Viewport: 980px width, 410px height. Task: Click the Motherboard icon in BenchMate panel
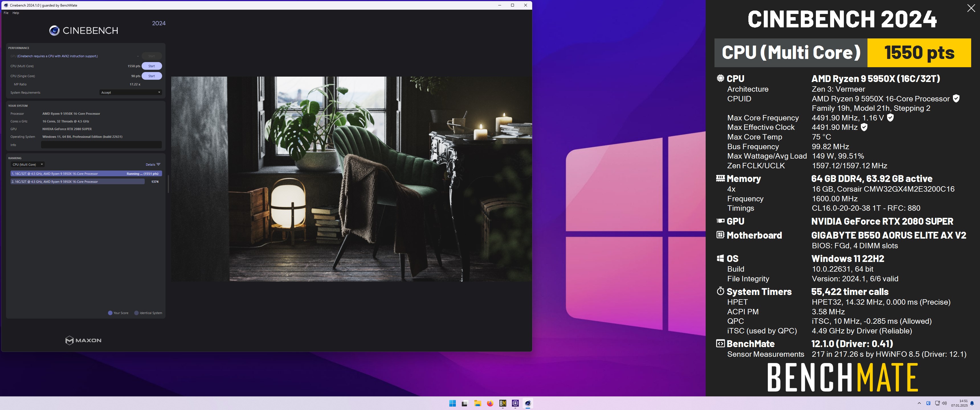click(720, 235)
